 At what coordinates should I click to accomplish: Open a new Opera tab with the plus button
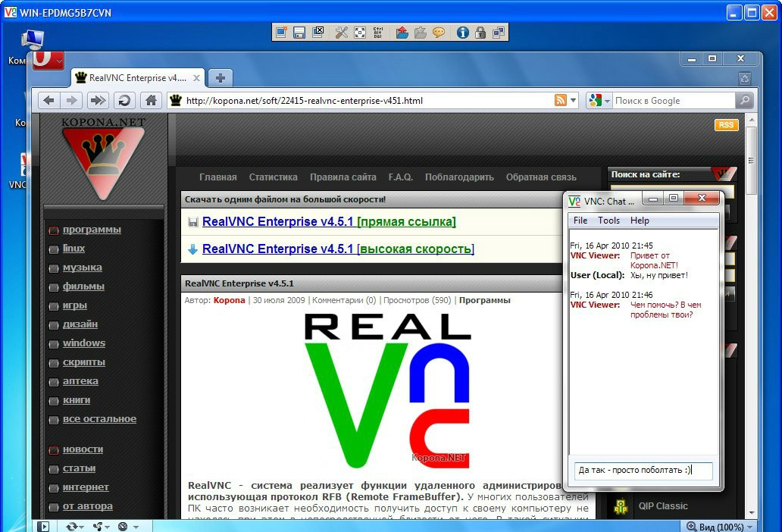point(221,78)
